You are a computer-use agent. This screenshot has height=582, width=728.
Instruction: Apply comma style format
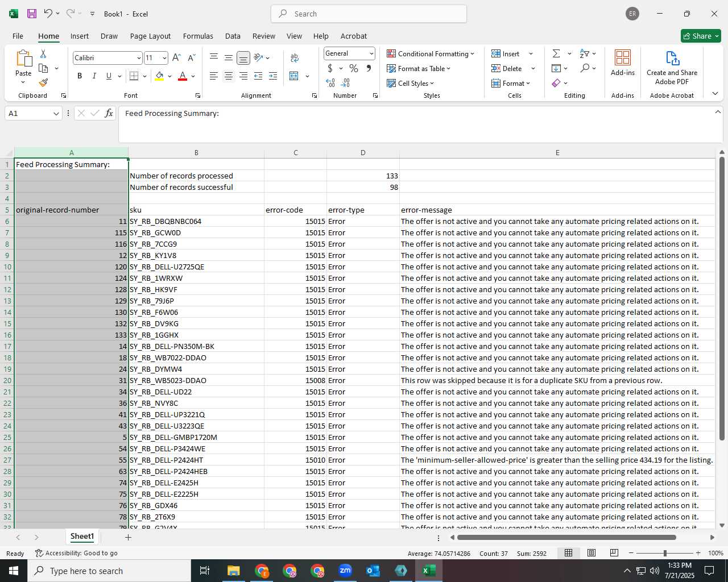[369, 68]
